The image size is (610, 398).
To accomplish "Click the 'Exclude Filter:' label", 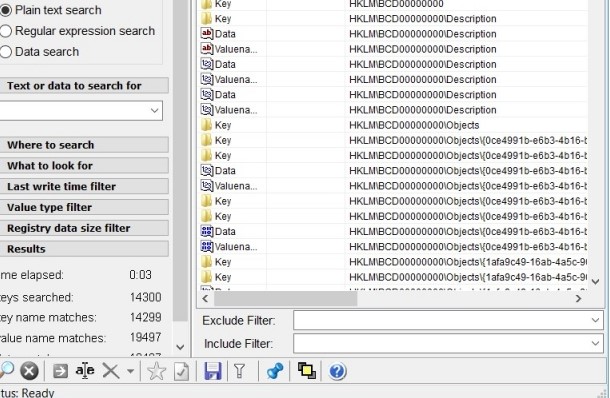I will 239,321.
